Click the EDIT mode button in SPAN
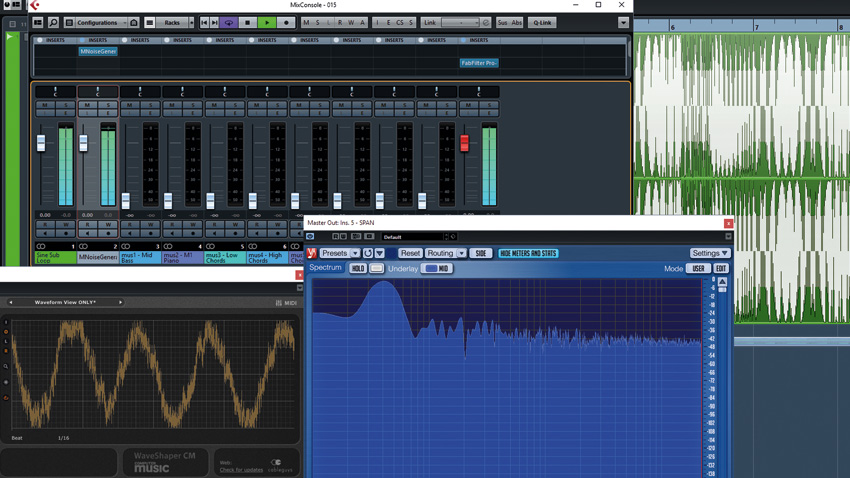 [721, 268]
